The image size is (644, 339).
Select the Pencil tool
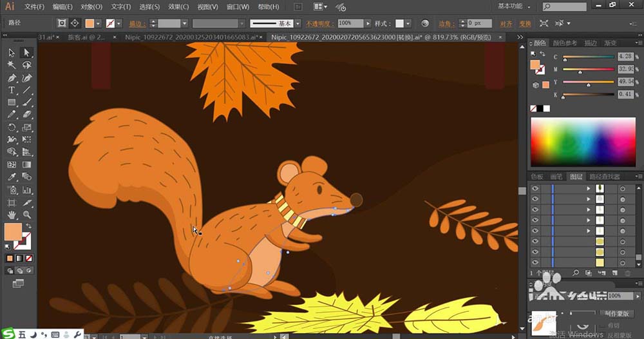pyautogui.click(x=12, y=115)
